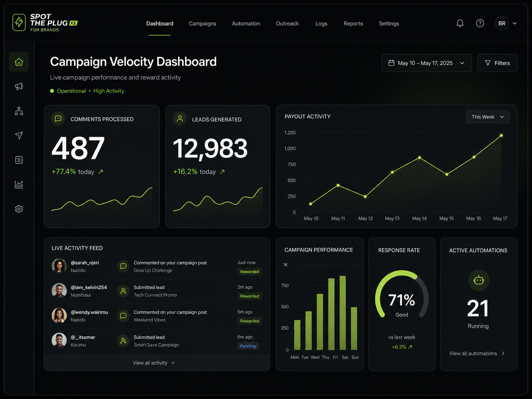The image size is (532, 399).
Task: Click the Leads Generated sparkline chart
Action: [218, 199]
